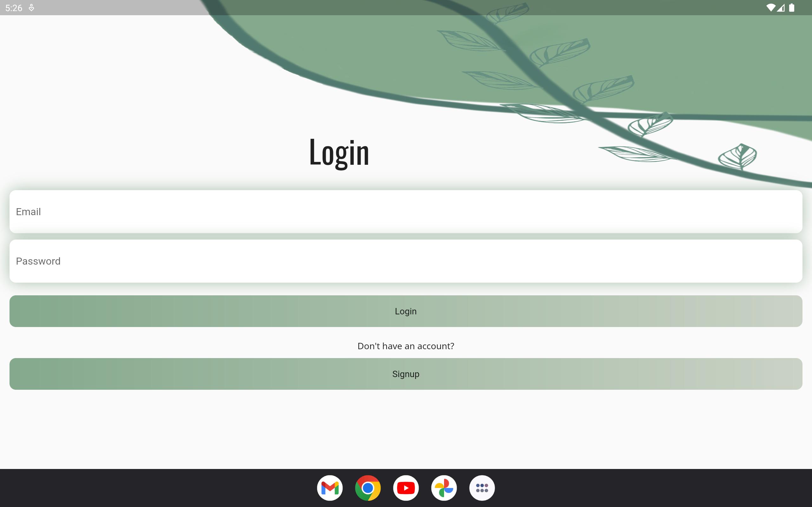812x507 pixels.
Task: Open the all apps drawer icon
Action: [x=482, y=488]
